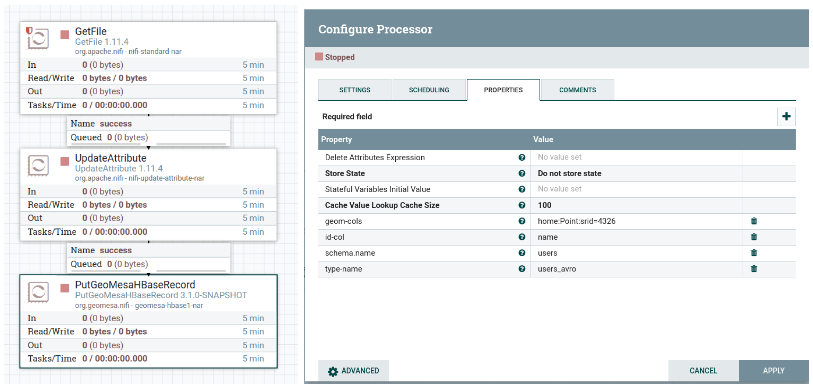Edit geom-cols value home:Point:srid=4326
Image resolution: width=813 pixels, height=389 pixels.
point(637,221)
